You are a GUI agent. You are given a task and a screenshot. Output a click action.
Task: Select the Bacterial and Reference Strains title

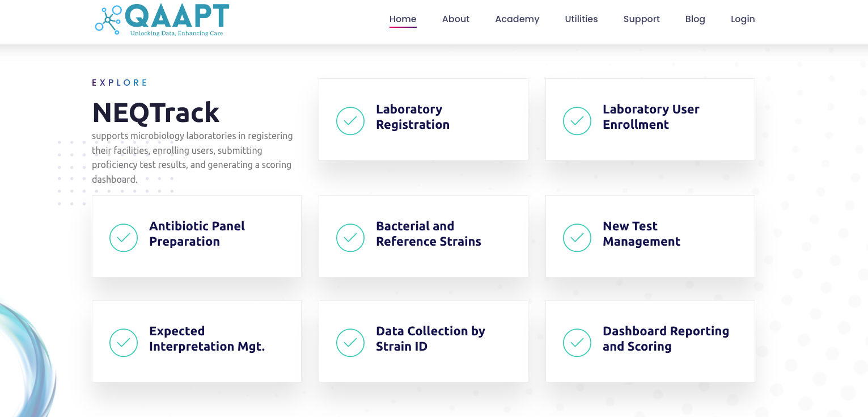(x=429, y=234)
